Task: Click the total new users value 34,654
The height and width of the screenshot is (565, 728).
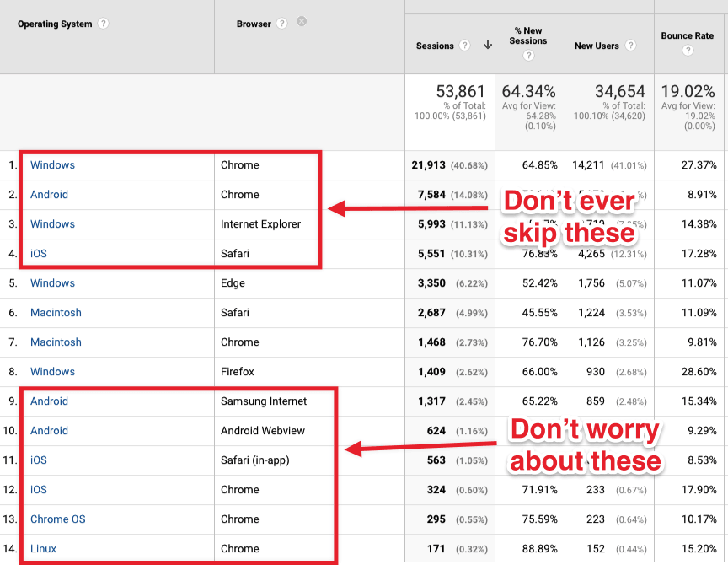Action: 620,91
